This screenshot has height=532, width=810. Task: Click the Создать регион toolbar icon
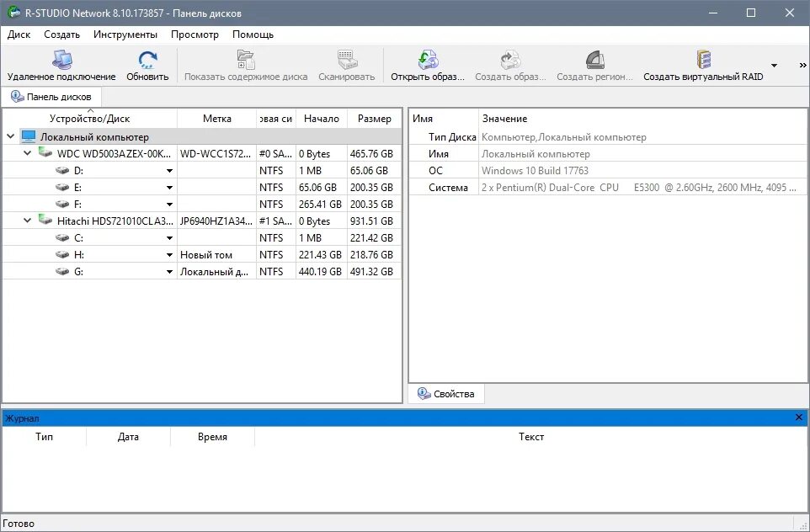pyautogui.click(x=594, y=60)
